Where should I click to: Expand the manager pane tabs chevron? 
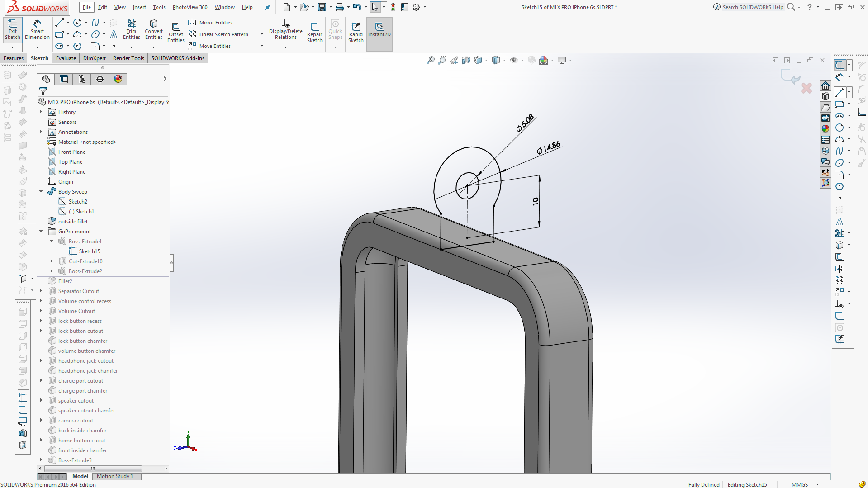pos(165,79)
